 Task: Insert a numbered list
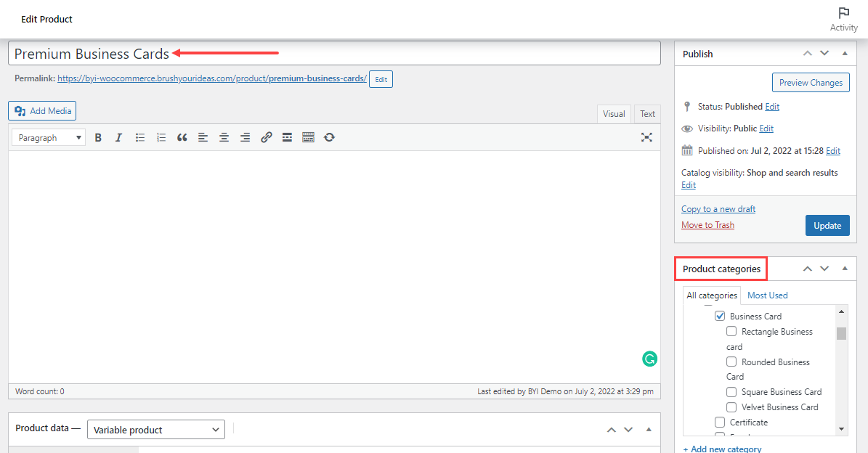click(161, 137)
